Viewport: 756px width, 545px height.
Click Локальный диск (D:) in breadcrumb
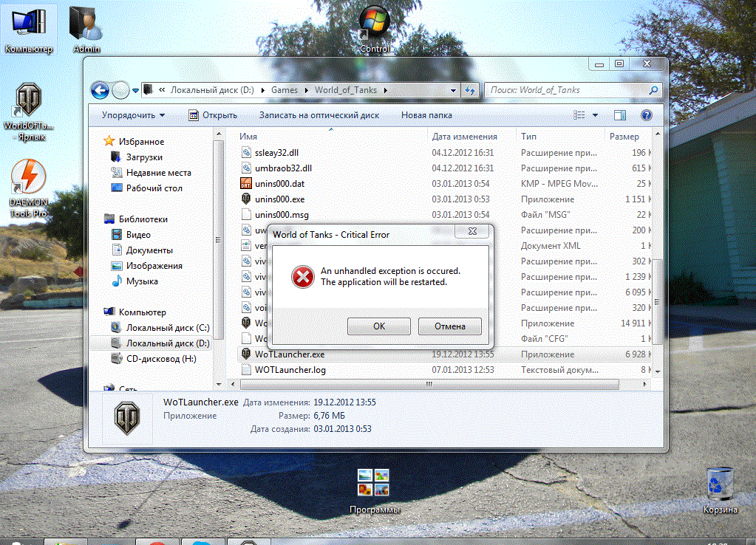click(x=211, y=90)
